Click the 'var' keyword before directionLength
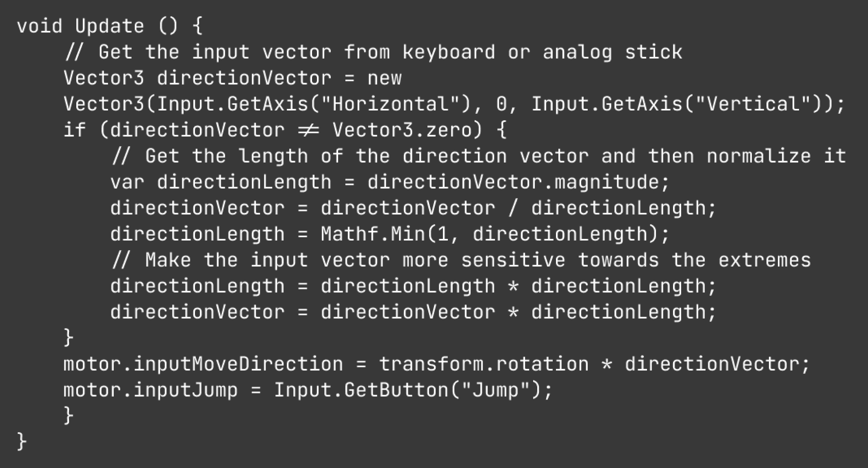 [x=127, y=183]
